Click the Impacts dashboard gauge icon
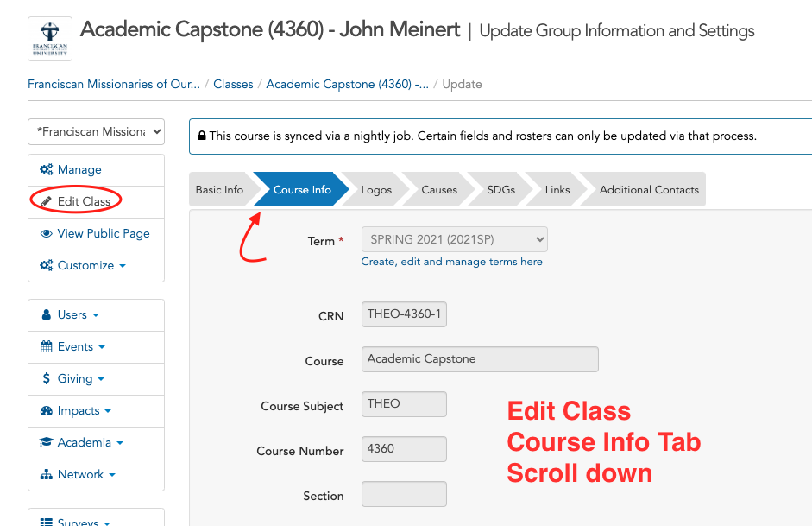812x526 pixels. (46, 411)
